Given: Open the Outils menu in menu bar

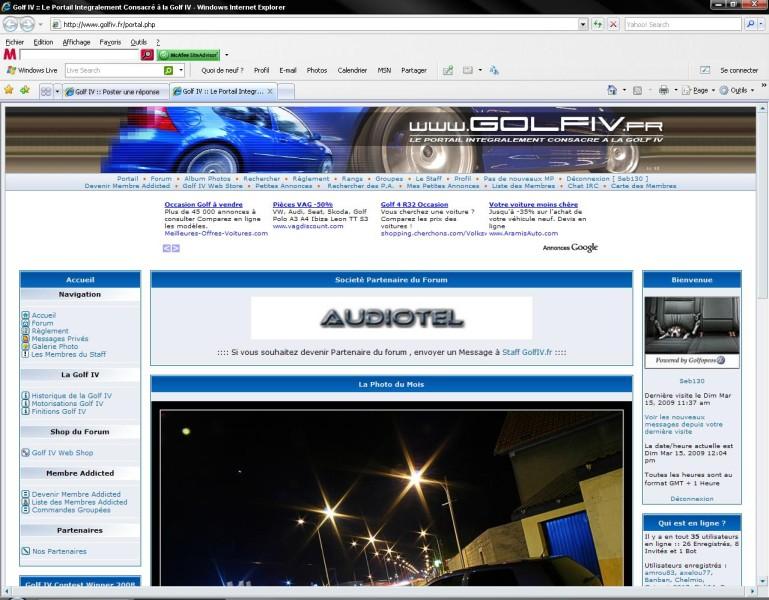Looking at the screenshot, I should (139, 42).
